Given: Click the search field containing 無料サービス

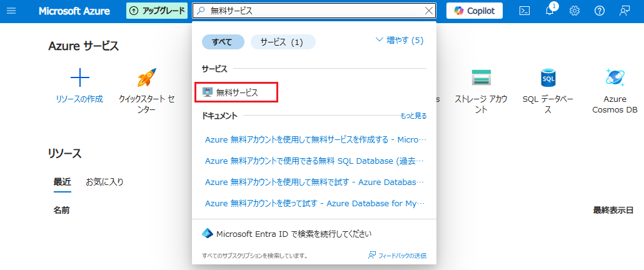Looking at the screenshot, I should click(x=314, y=11).
